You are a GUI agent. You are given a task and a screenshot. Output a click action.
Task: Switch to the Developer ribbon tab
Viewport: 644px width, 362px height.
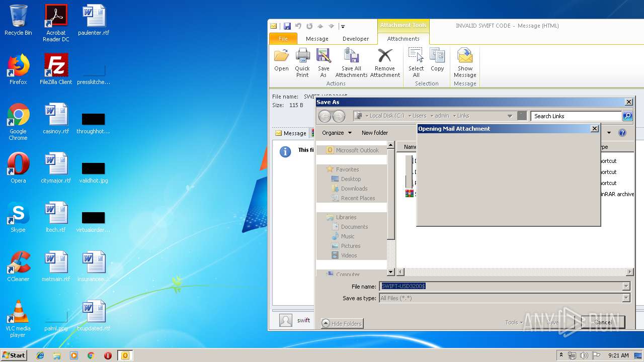coord(356,39)
